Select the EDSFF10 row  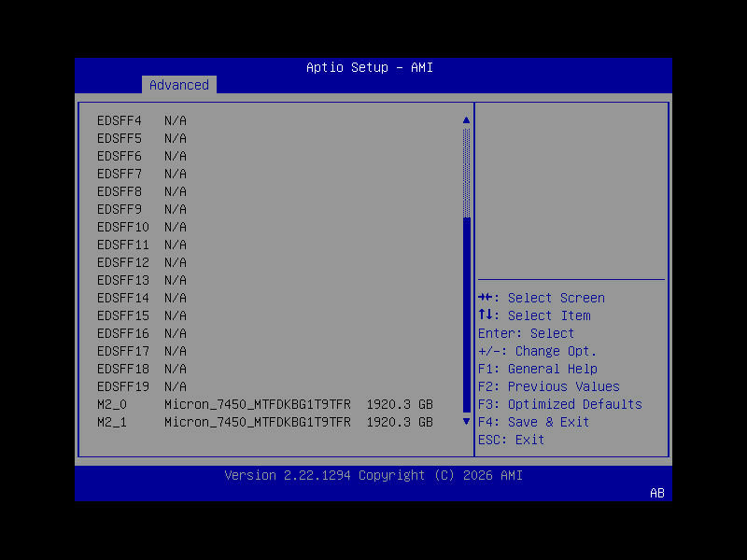142,227
